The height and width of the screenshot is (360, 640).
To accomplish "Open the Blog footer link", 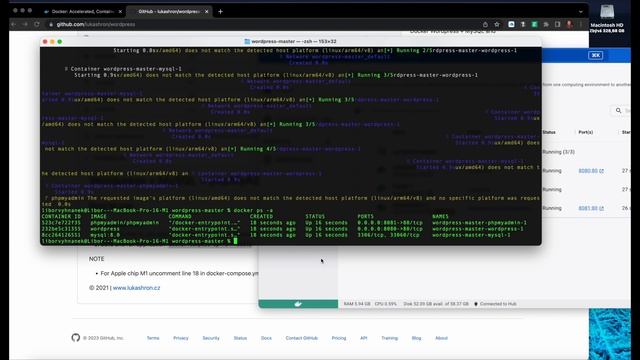I will click(x=416, y=338).
